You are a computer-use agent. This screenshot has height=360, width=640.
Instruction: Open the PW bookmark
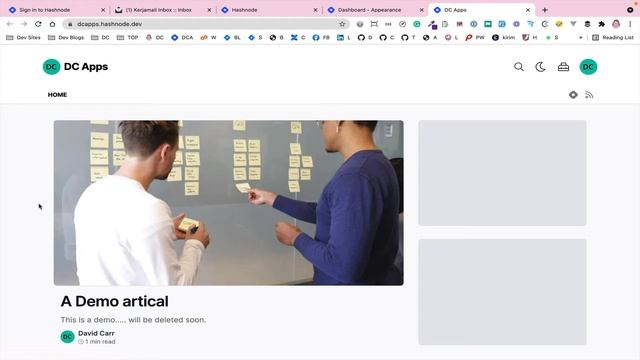[x=475, y=37]
